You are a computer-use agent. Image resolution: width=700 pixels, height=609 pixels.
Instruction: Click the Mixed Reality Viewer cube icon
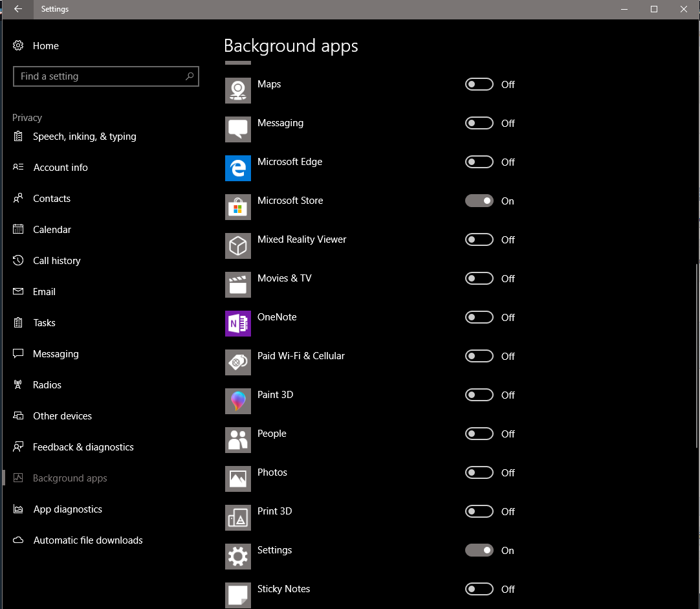(238, 246)
